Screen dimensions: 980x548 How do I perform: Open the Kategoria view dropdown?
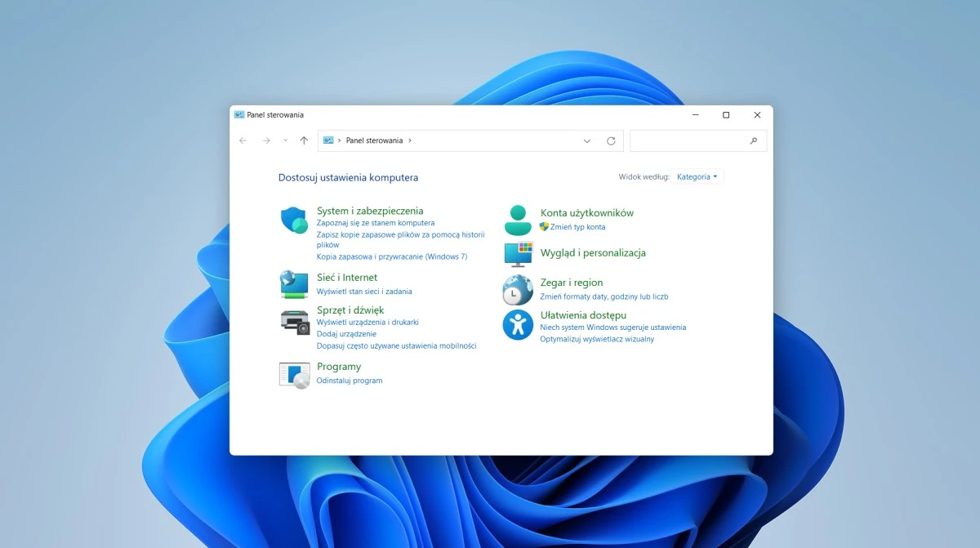point(697,176)
